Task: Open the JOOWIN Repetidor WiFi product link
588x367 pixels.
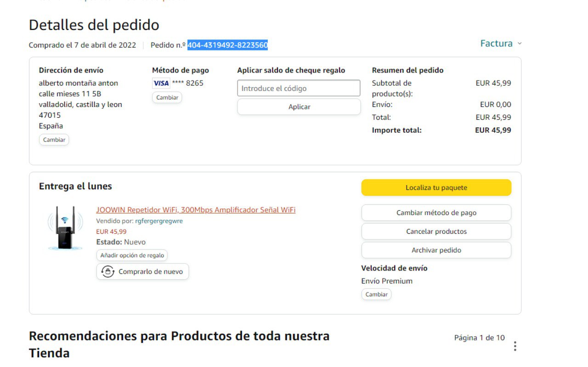Action: click(x=196, y=210)
